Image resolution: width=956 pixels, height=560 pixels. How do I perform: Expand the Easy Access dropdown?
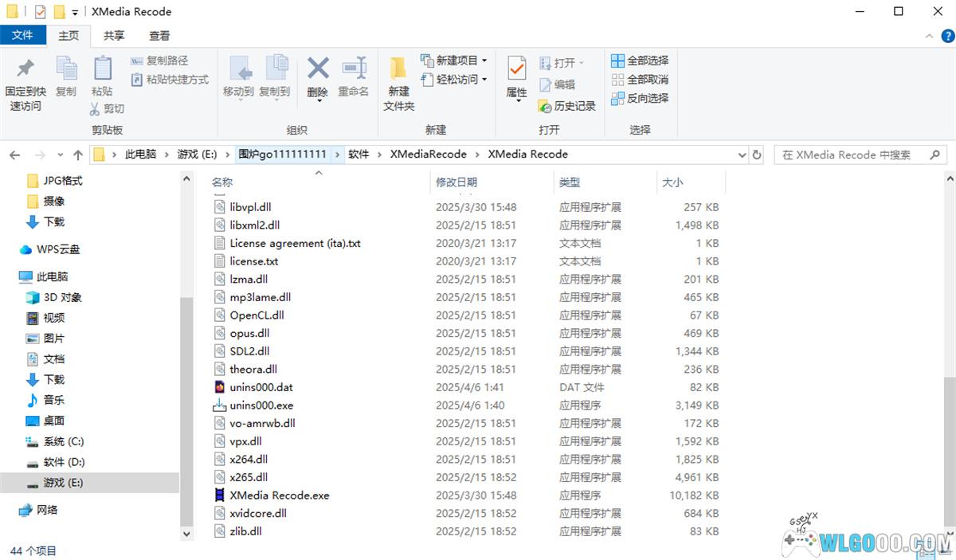tap(484, 80)
